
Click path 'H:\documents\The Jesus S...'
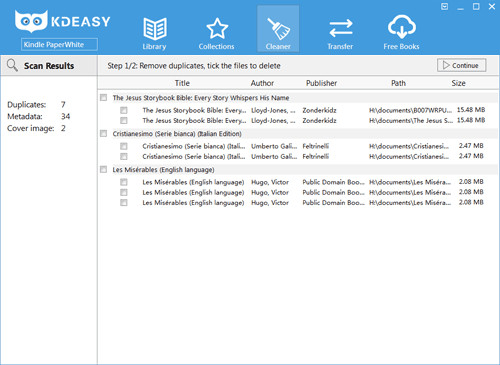(411, 121)
